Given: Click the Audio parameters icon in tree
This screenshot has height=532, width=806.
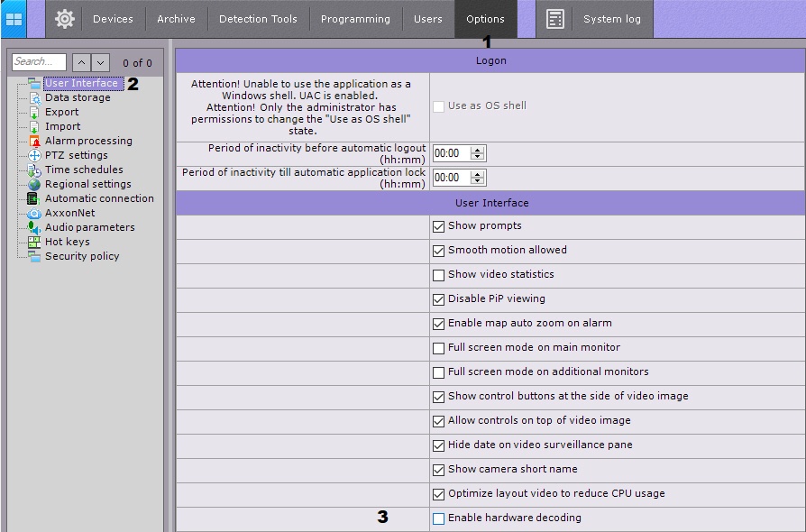Looking at the screenshot, I should (34, 227).
